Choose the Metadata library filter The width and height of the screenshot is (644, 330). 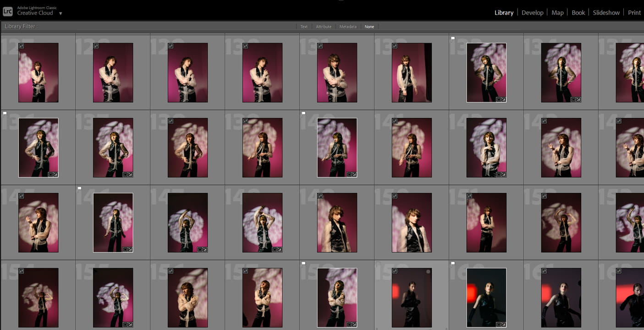(x=348, y=27)
